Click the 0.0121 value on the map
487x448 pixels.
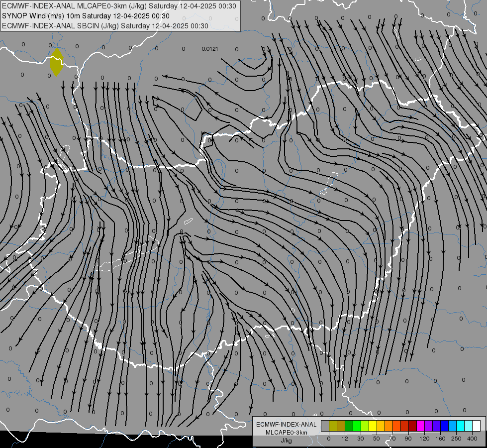click(209, 49)
